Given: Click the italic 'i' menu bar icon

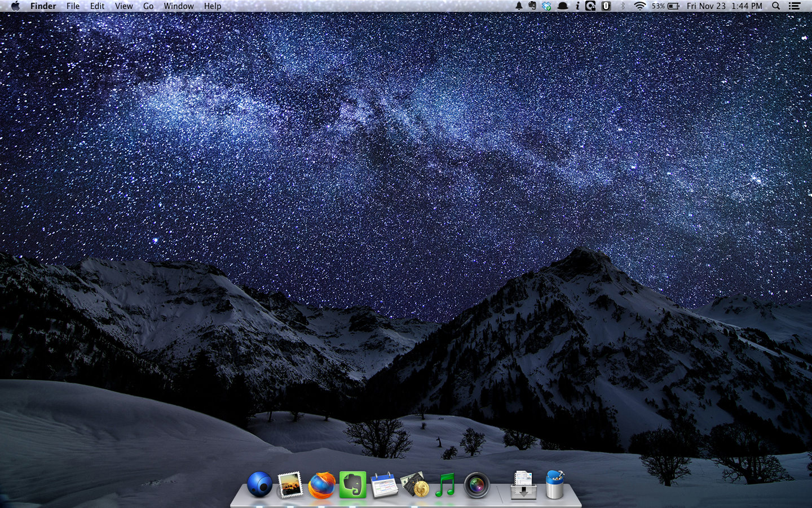Looking at the screenshot, I should pos(577,6).
